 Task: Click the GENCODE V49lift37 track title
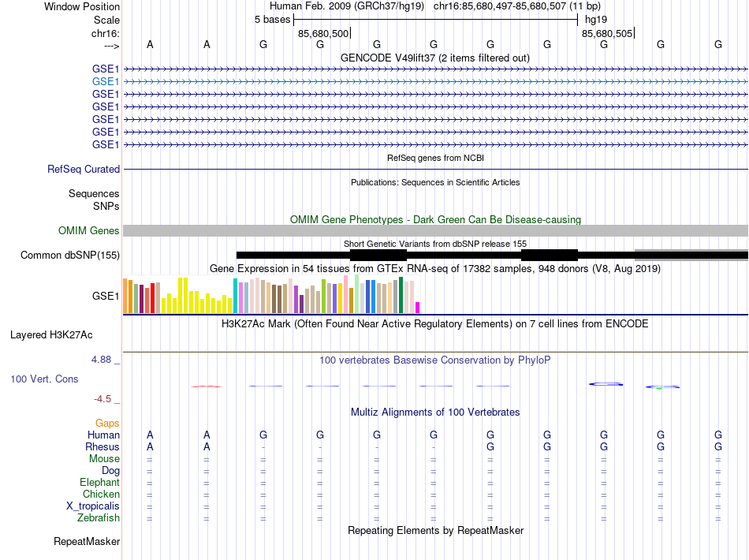click(435, 58)
